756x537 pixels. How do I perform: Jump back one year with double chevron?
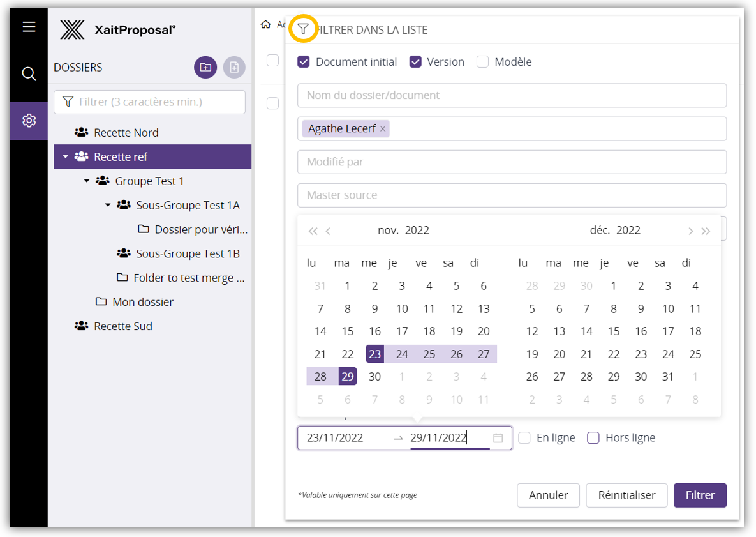pos(313,231)
